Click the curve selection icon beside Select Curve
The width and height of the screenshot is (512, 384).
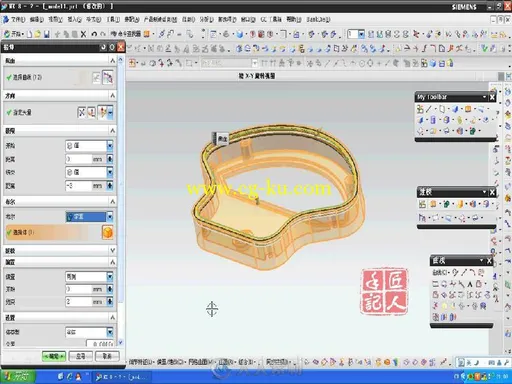(x=108, y=78)
